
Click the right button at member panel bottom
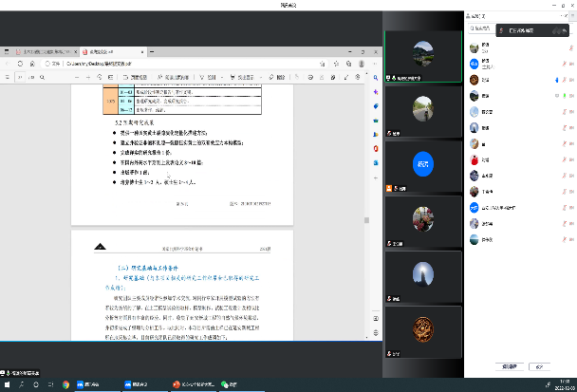[x=539, y=364]
